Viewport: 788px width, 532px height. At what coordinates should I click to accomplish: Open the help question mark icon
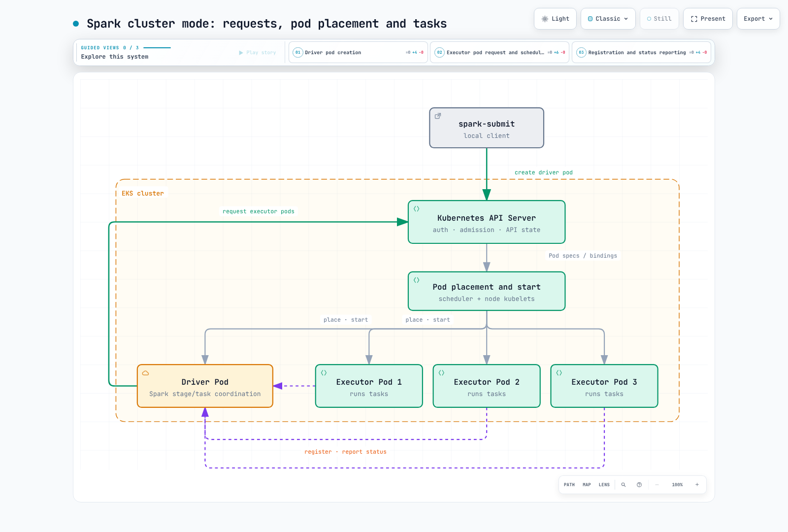click(x=639, y=485)
